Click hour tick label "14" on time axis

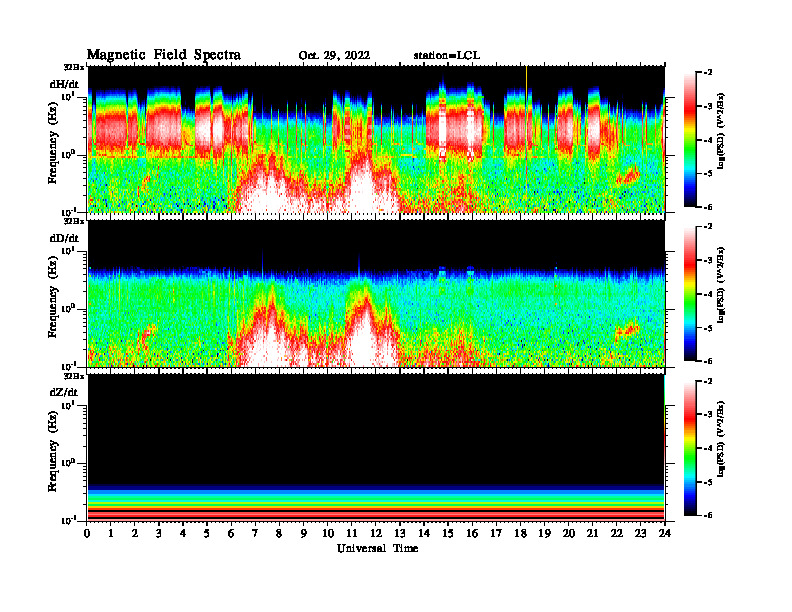coord(424,534)
